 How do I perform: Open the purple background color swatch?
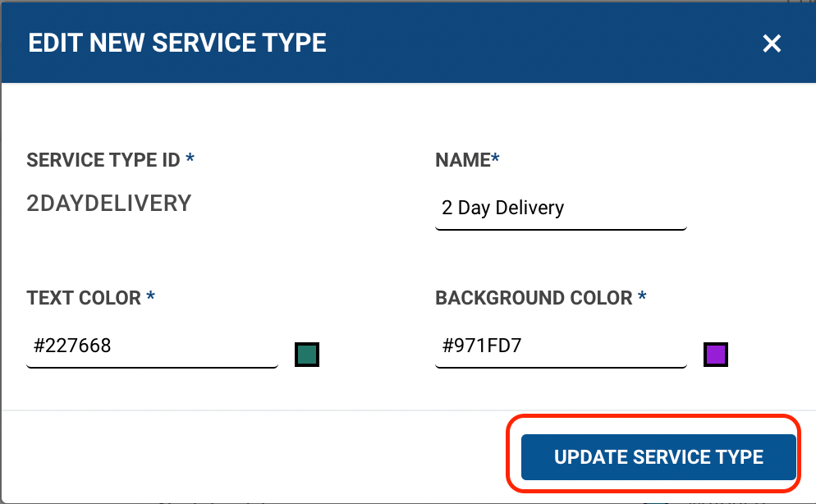pos(716,355)
